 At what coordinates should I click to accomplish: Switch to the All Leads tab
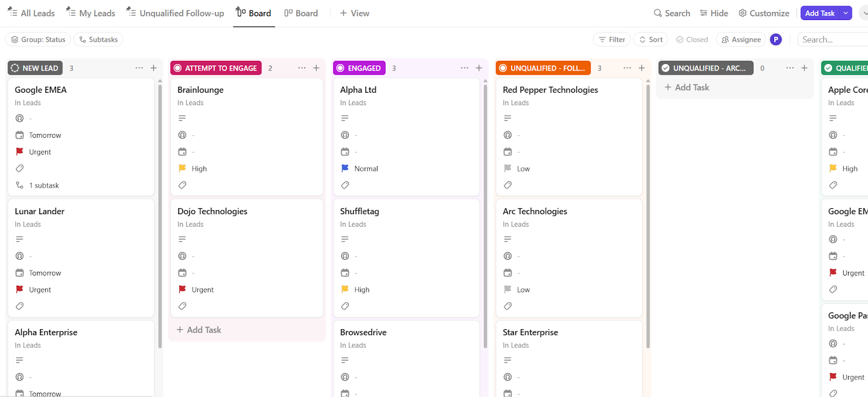tap(31, 13)
